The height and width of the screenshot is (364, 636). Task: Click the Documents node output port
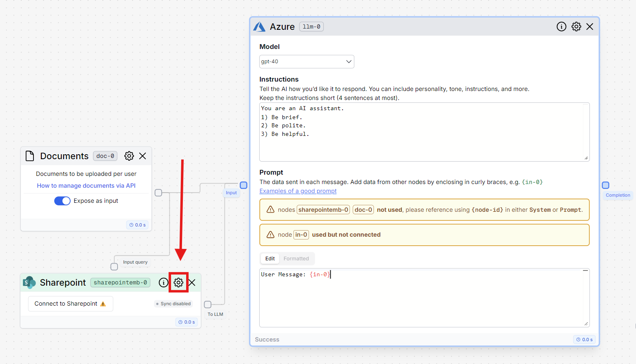pyautogui.click(x=158, y=193)
